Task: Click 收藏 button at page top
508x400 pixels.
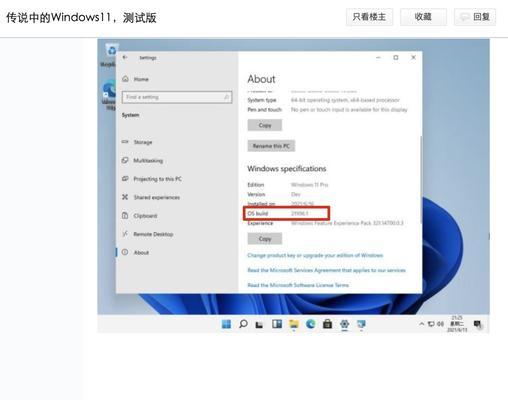Action: coord(423,17)
